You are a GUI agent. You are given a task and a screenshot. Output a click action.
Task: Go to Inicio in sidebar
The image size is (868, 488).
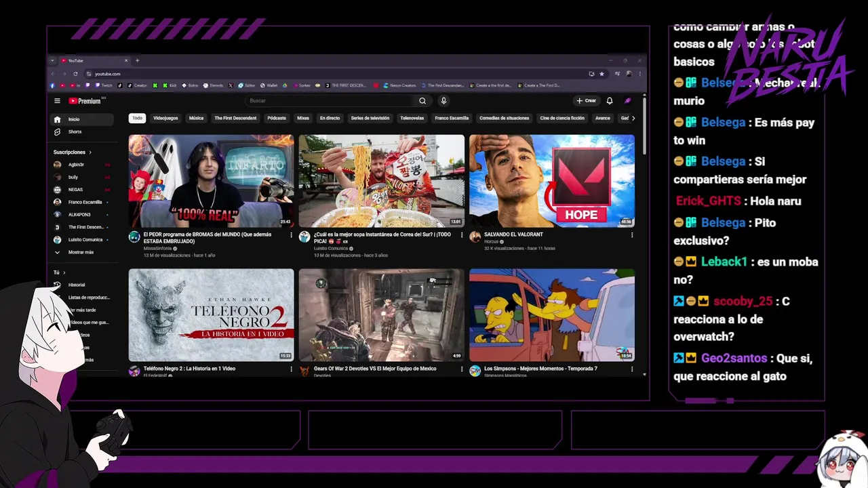(82, 119)
